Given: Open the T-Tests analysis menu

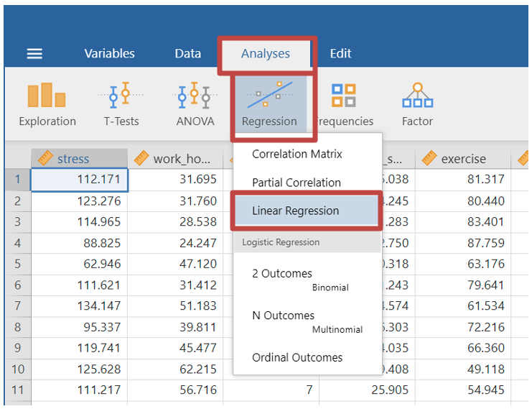Looking at the screenshot, I should pos(121,104).
